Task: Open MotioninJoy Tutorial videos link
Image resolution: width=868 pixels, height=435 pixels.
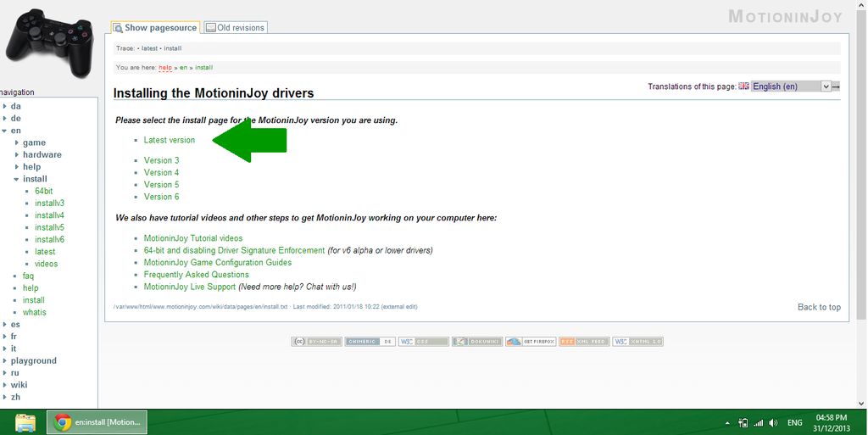Action: coord(193,238)
